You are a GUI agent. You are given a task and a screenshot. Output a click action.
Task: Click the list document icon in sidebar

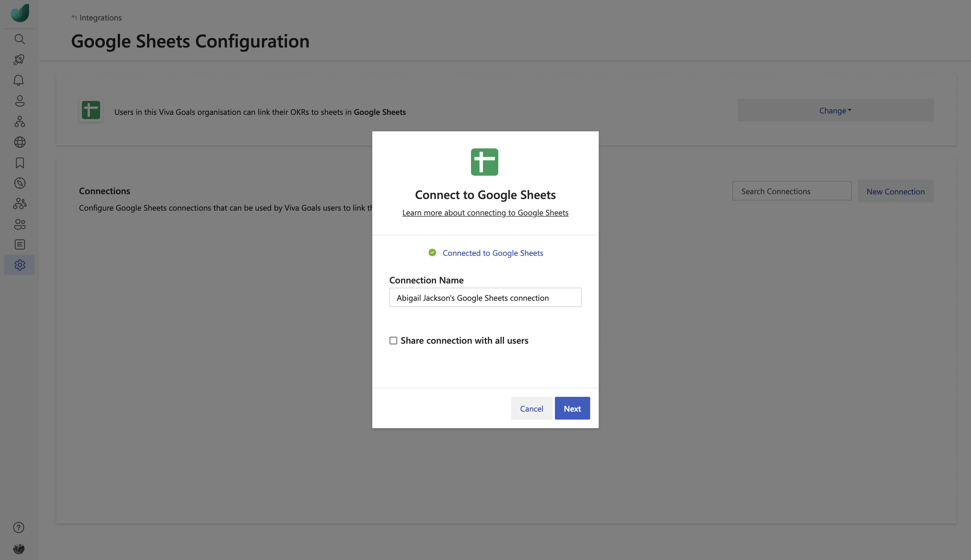pos(20,245)
